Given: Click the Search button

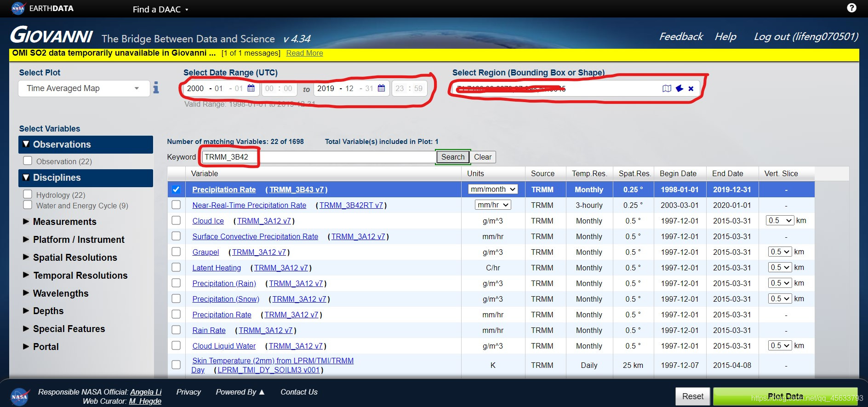Looking at the screenshot, I should (x=453, y=157).
